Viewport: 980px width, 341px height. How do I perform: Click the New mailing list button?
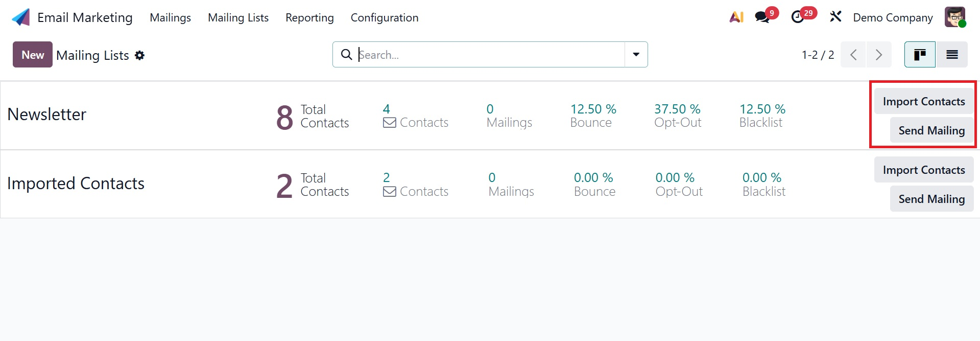click(x=33, y=55)
